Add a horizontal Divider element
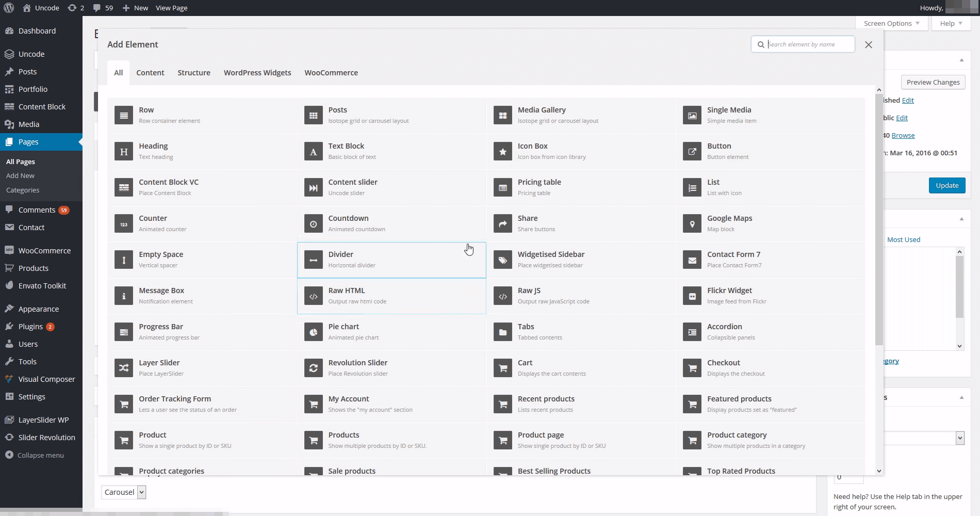The height and width of the screenshot is (516, 980). 391,260
